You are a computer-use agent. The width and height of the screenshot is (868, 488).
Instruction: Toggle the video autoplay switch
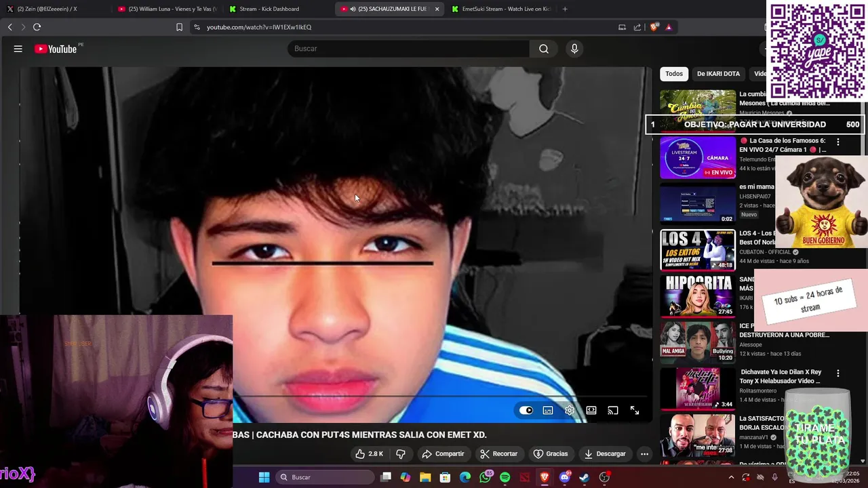click(x=526, y=410)
